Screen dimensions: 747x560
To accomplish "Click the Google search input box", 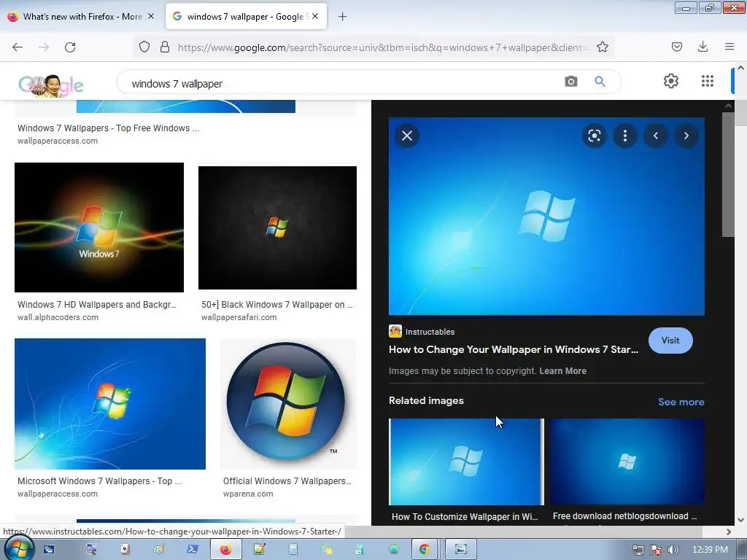I will [x=343, y=83].
